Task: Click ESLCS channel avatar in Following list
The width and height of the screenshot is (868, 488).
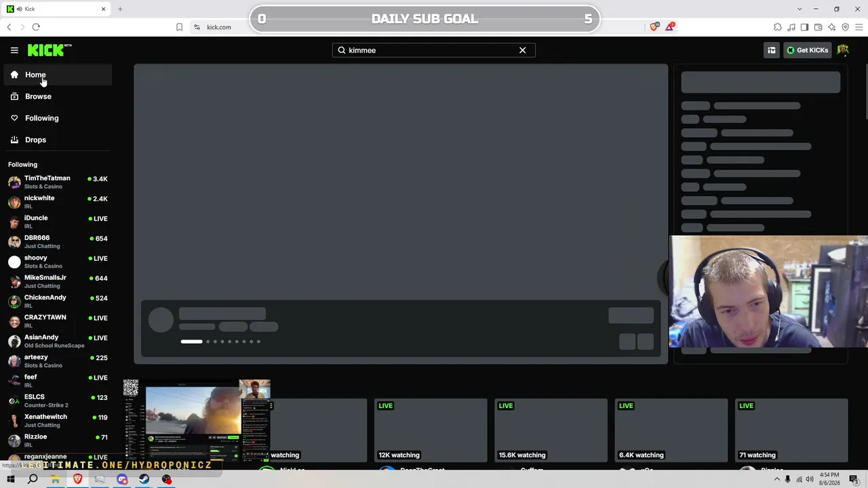Action: pyautogui.click(x=14, y=401)
